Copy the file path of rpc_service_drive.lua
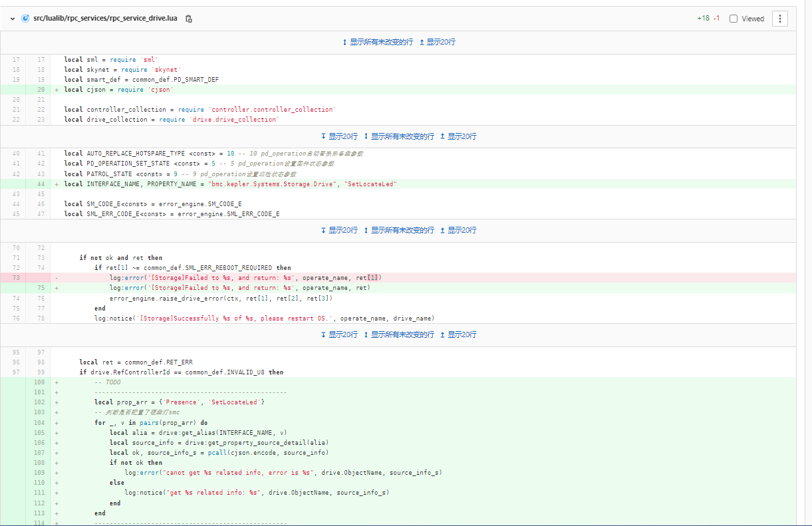Screen dimensions: 812x526 tap(189, 19)
